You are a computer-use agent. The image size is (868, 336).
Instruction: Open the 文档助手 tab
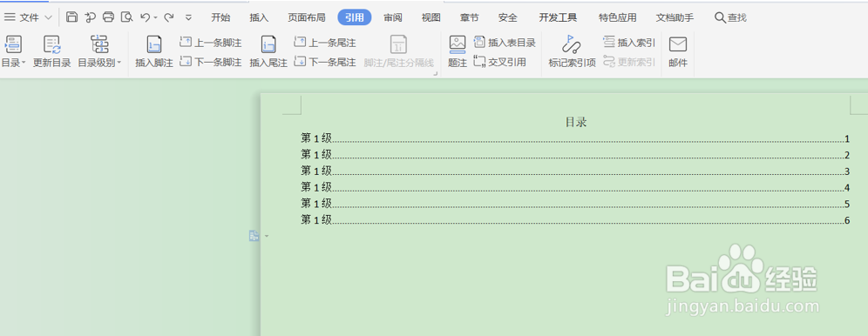675,17
